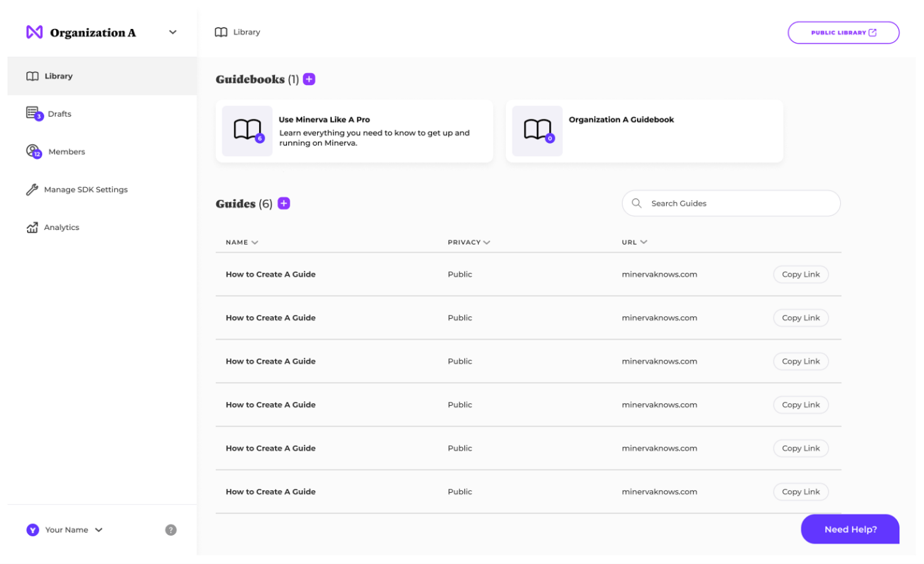Click the Members icon with badge
The width and height of the screenshot is (924, 564).
coord(34,151)
